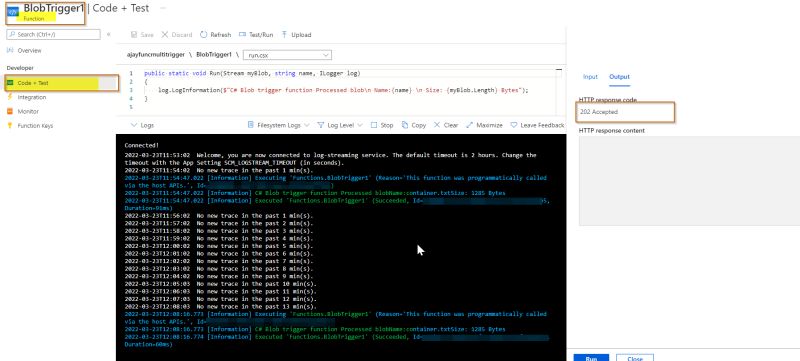800x361 pixels.
Task: Refresh the code editor
Action: (215, 35)
